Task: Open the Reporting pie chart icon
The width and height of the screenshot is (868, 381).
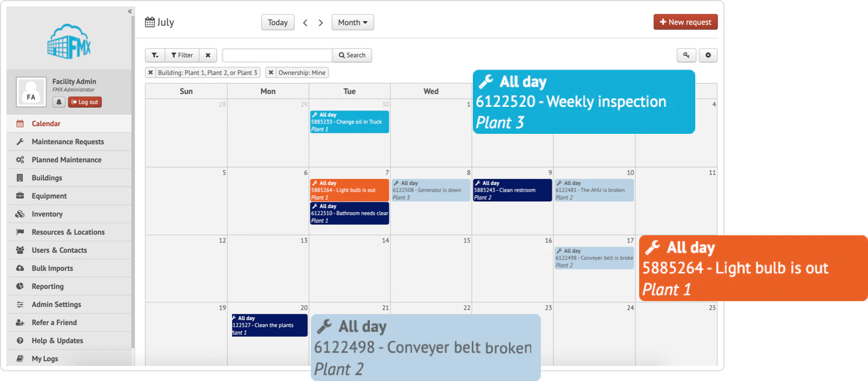Action: 20,286
